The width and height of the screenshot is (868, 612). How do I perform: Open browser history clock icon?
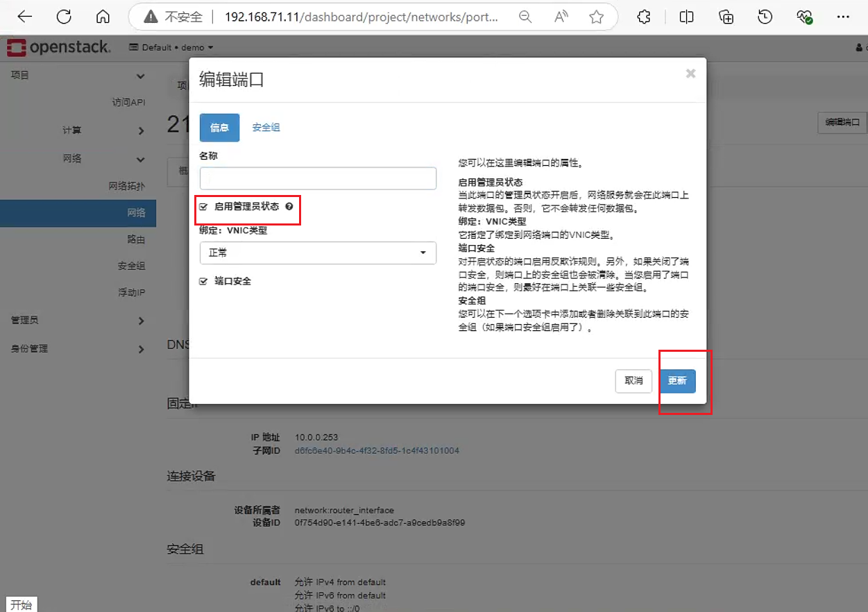[765, 17]
